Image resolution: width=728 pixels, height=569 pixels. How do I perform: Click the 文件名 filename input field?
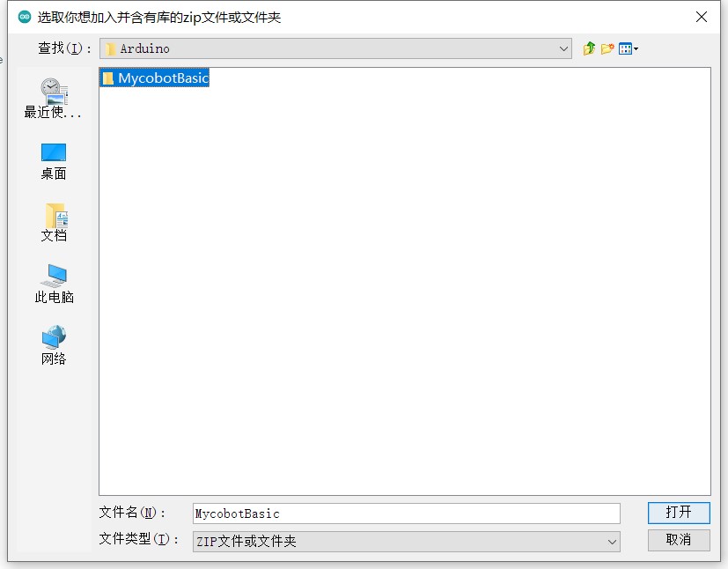[x=406, y=514]
